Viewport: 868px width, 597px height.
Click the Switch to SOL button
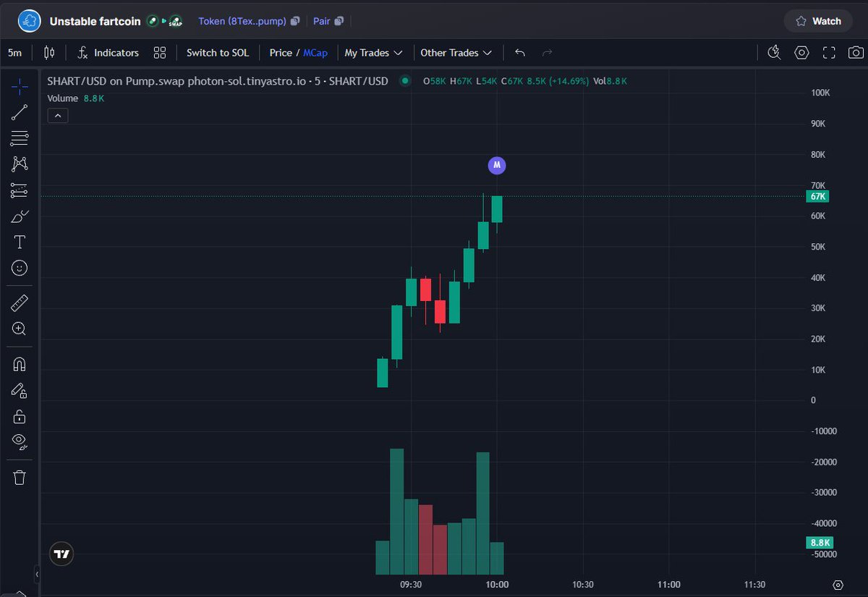(218, 53)
